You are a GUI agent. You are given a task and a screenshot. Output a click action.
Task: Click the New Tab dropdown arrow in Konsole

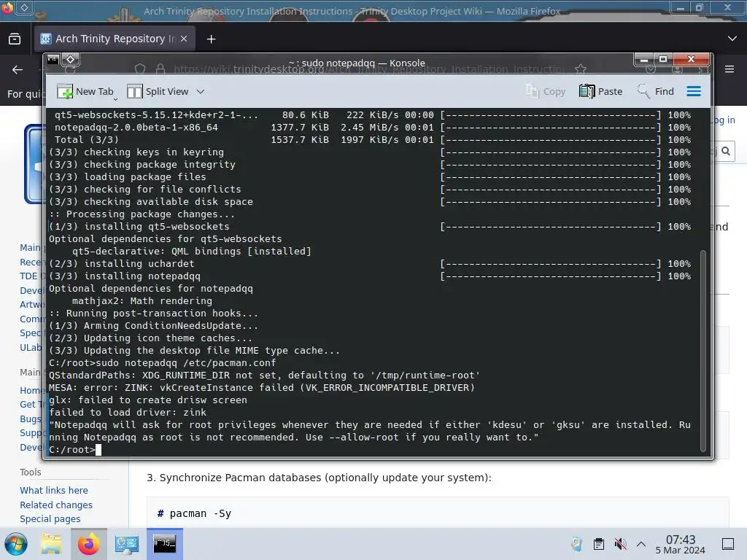pos(115,99)
